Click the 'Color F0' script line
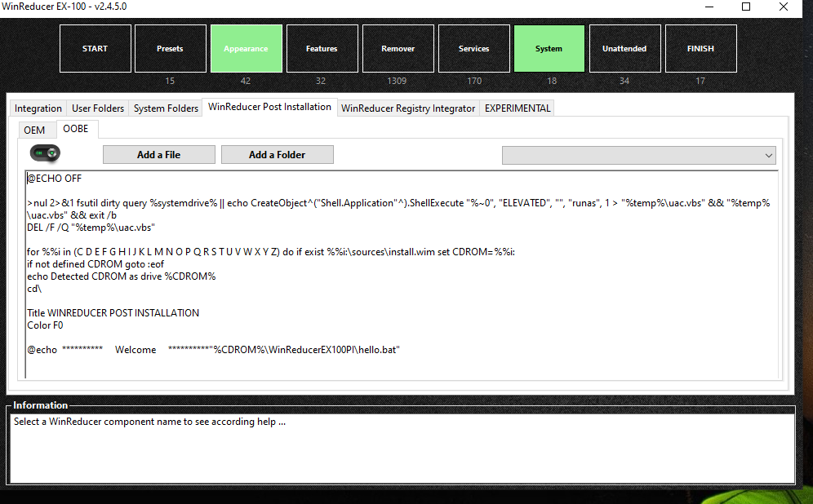Viewport: 813px width, 504px height. 45,325
